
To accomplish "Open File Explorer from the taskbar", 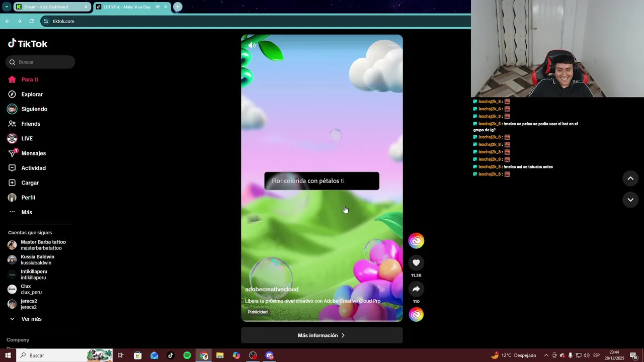I will pos(220,355).
